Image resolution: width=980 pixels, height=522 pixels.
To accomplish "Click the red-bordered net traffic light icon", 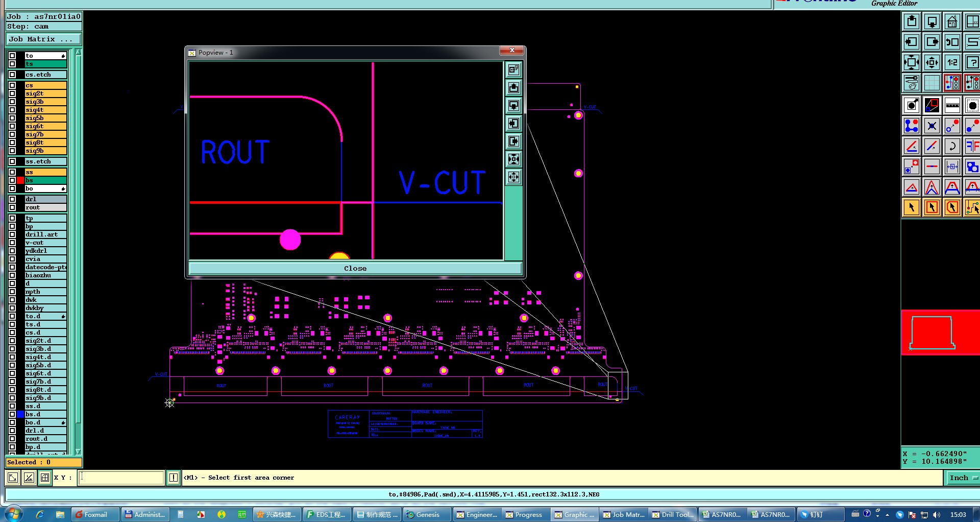I will pos(952,83).
